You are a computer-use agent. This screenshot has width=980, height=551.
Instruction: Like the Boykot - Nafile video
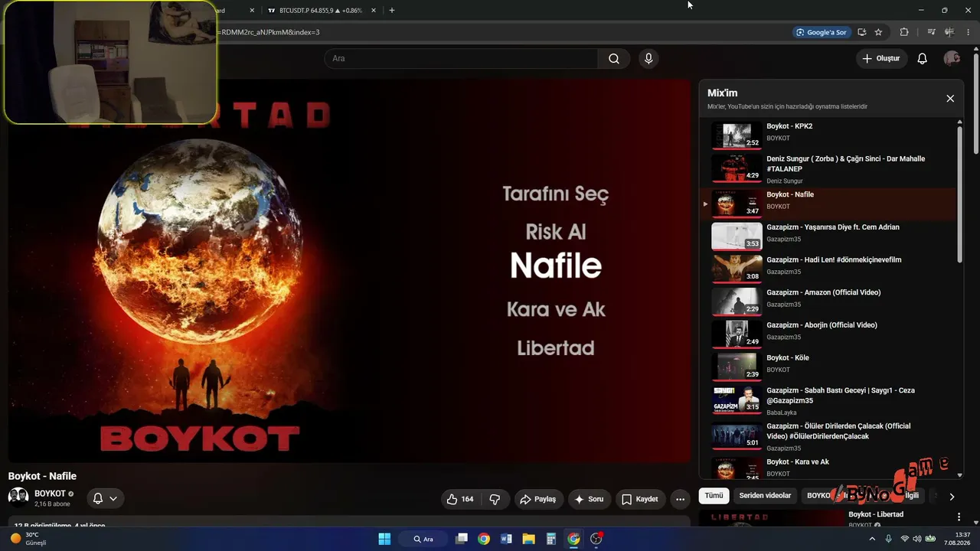click(x=460, y=499)
